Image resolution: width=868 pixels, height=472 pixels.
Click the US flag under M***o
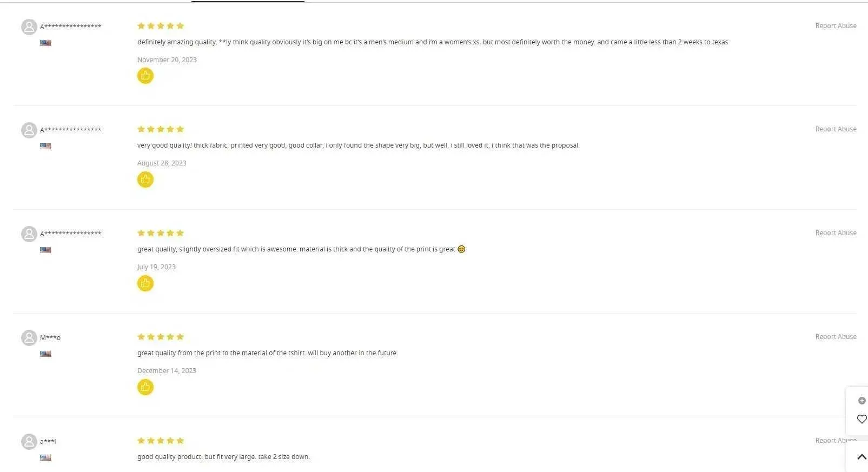(45, 354)
